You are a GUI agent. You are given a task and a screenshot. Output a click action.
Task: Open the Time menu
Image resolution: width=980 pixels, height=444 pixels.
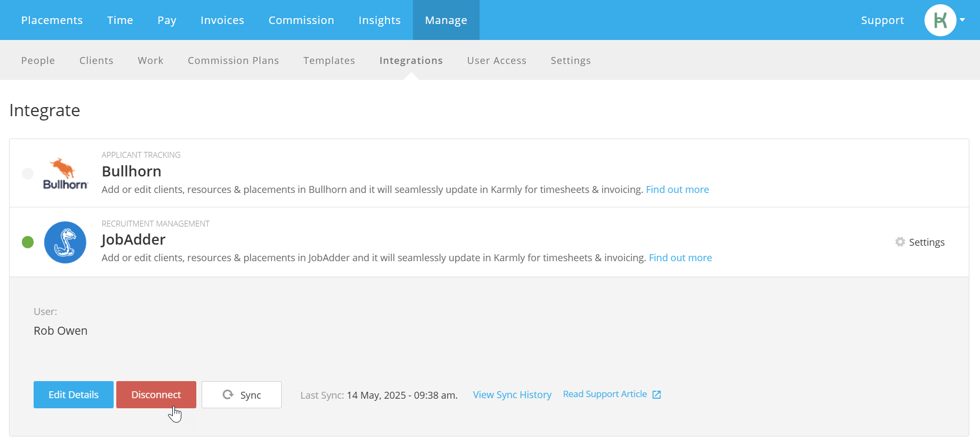pos(120,20)
